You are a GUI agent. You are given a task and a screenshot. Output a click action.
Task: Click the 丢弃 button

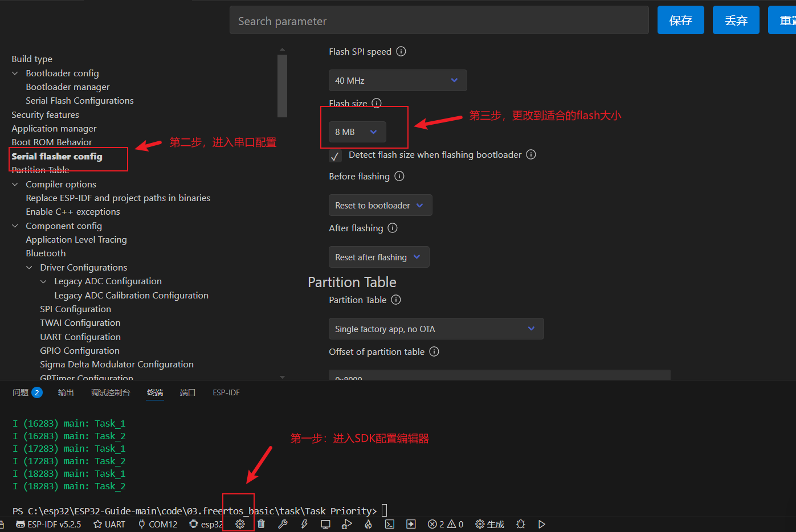pyautogui.click(x=736, y=19)
